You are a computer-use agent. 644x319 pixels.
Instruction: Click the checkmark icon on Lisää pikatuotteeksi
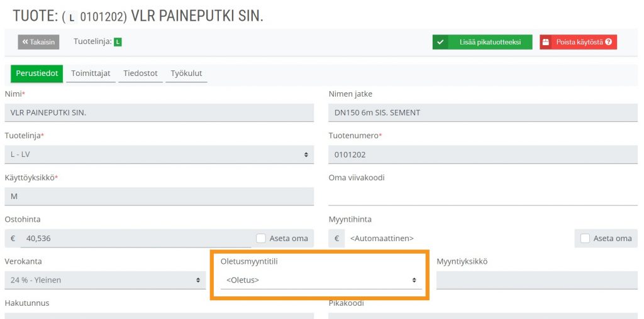440,42
